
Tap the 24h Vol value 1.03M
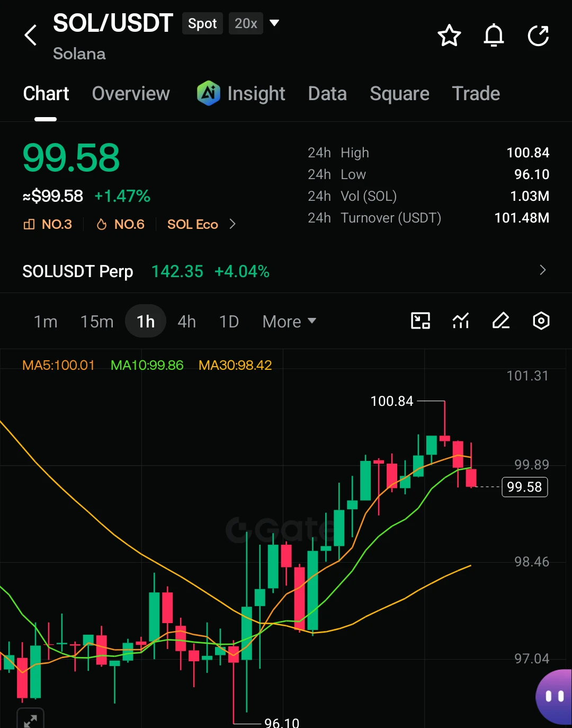tap(530, 196)
